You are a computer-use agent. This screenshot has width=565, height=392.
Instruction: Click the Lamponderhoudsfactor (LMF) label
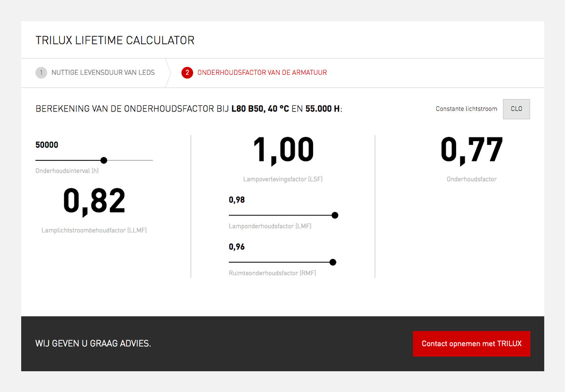point(270,226)
